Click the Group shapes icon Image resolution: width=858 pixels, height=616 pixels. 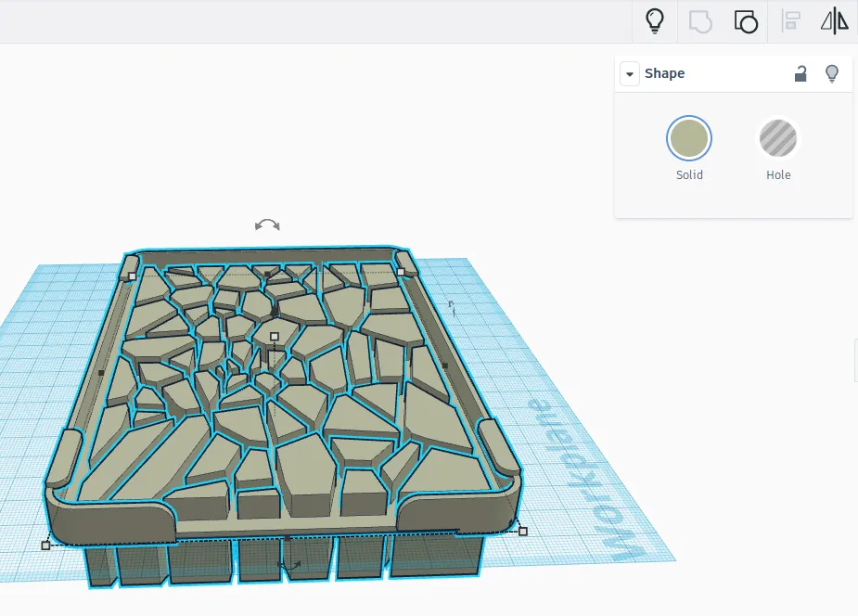[x=700, y=22]
